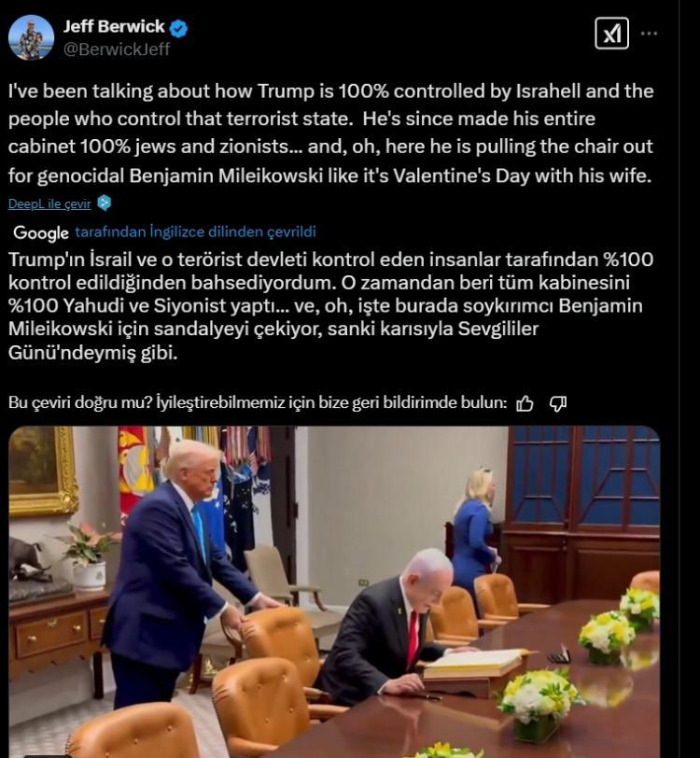Click the Jeff Berwick display name
This screenshot has height=758, width=700.
tap(114, 26)
